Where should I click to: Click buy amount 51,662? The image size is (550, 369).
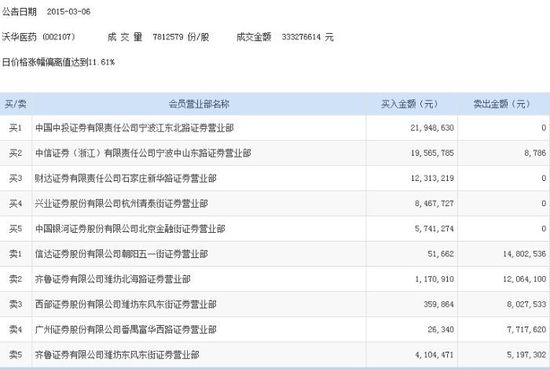441,254
